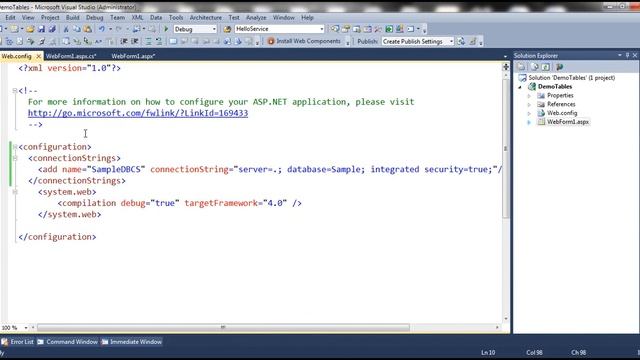Screen dimensions: 640x360
Task: Open the Architecture menu
Action: (206, 18)
